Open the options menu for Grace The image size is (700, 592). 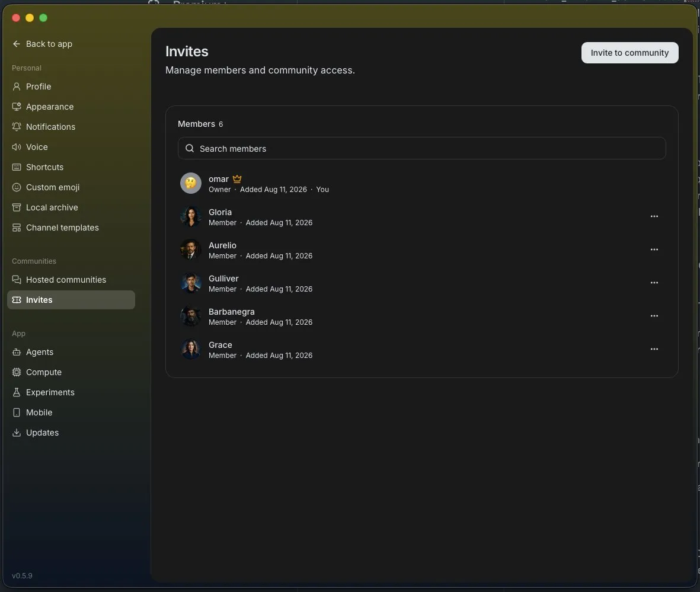654,349
